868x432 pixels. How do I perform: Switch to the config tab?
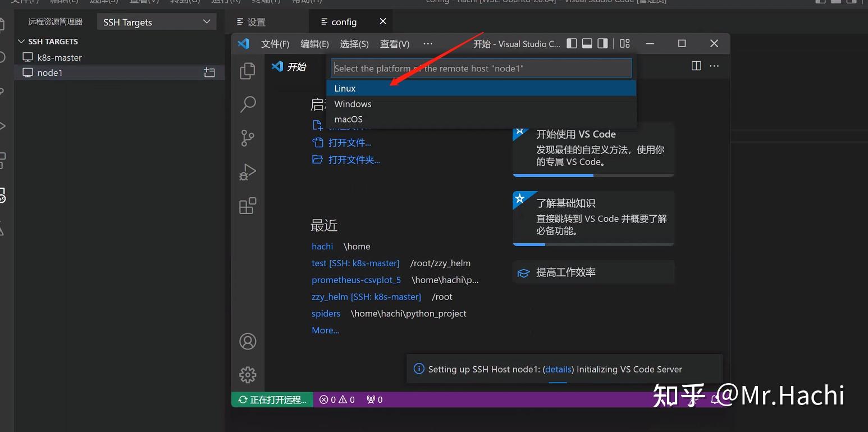point(344,21)
